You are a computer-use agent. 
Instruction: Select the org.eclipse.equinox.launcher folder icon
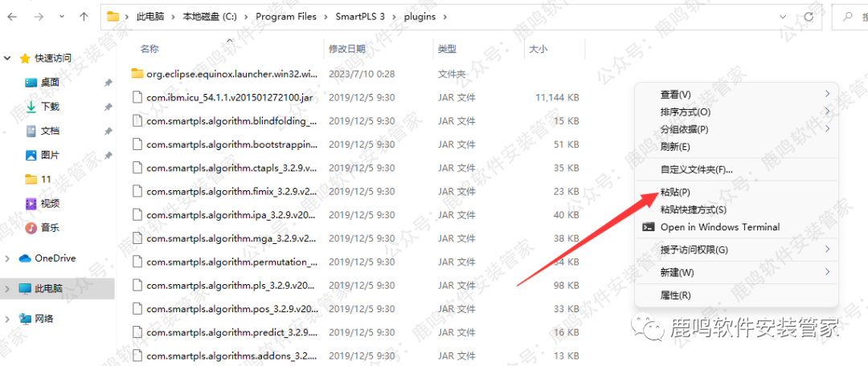137,74
